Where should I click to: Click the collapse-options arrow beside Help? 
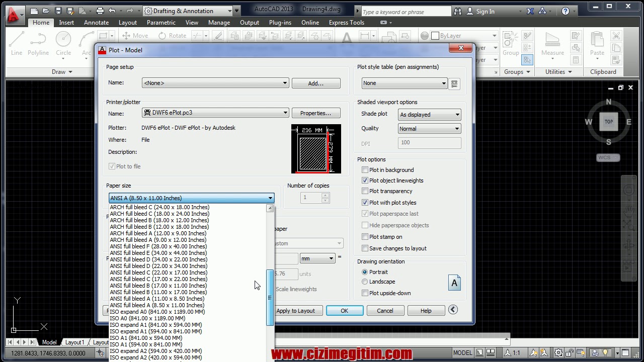click(453, 310)
